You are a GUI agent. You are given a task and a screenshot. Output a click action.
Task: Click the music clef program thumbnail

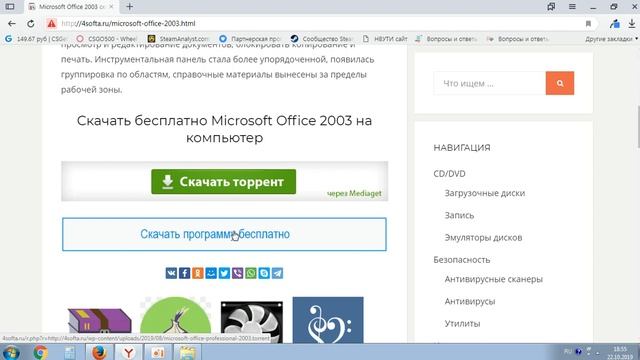[328, 320]
